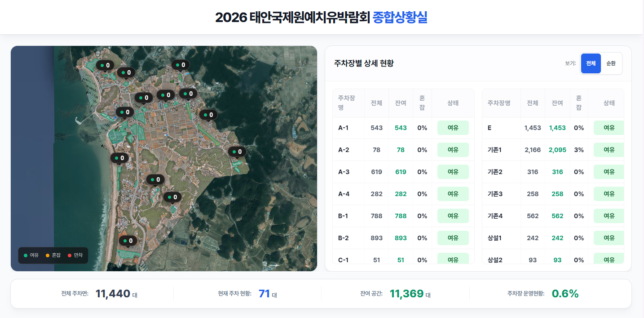Choose the 상설1 parking lot name
The image size is (644, 318).
tap(495, 238)
